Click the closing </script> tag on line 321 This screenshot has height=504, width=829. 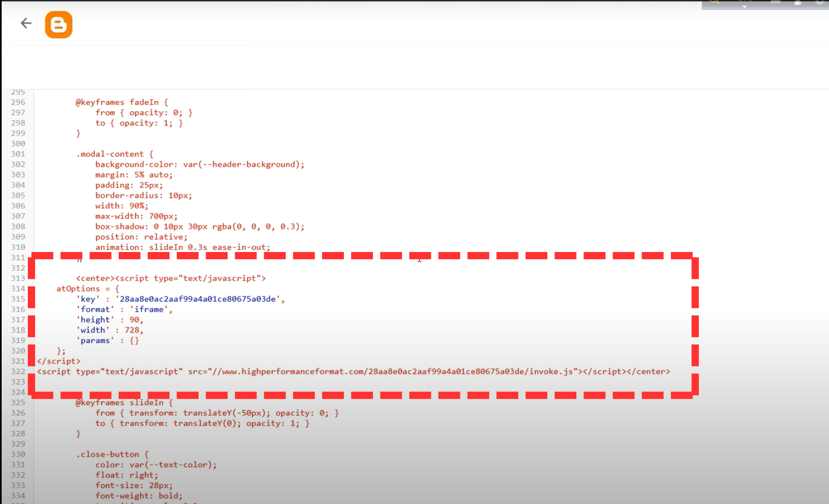tap(59, 361)
